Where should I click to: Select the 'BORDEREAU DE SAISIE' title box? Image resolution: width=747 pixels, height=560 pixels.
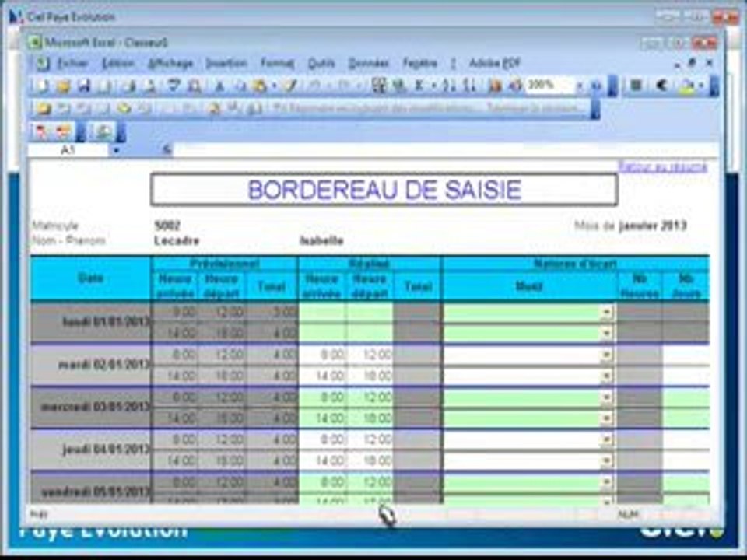[x=384, y=190]
